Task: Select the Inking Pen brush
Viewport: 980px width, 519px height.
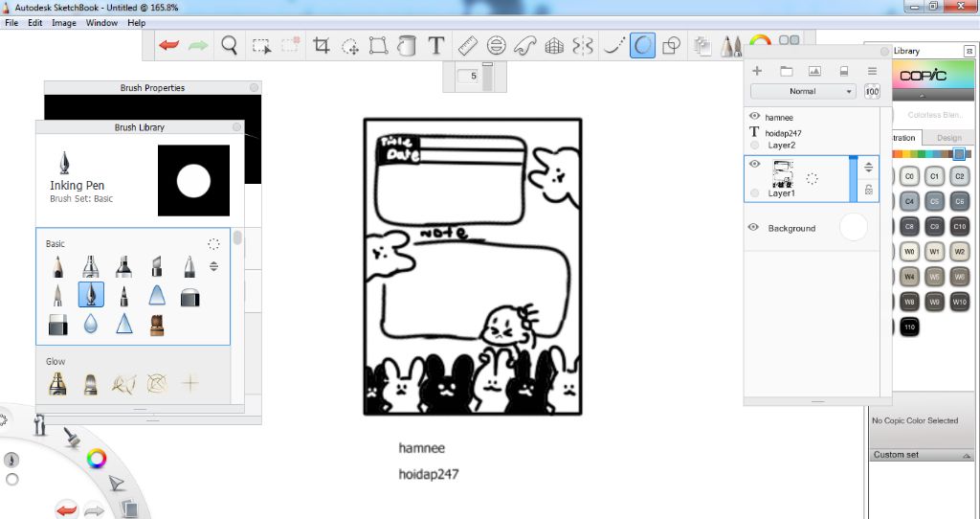Action: click(x=91, y=295)
